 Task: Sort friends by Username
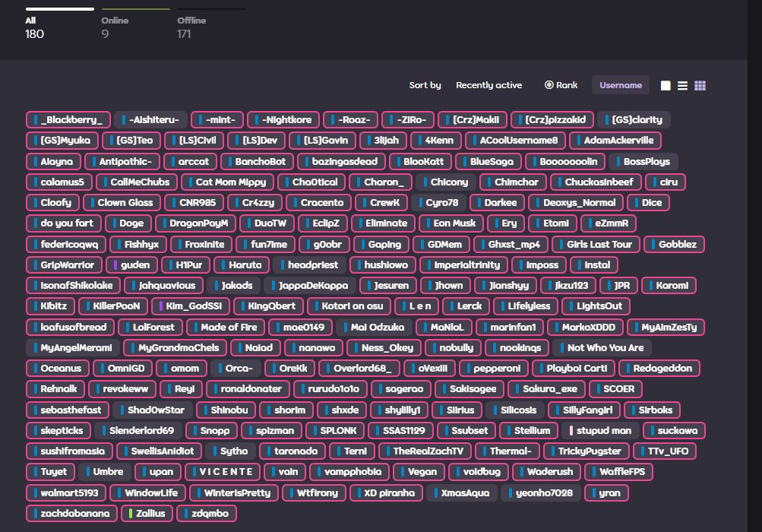(621, 85)
